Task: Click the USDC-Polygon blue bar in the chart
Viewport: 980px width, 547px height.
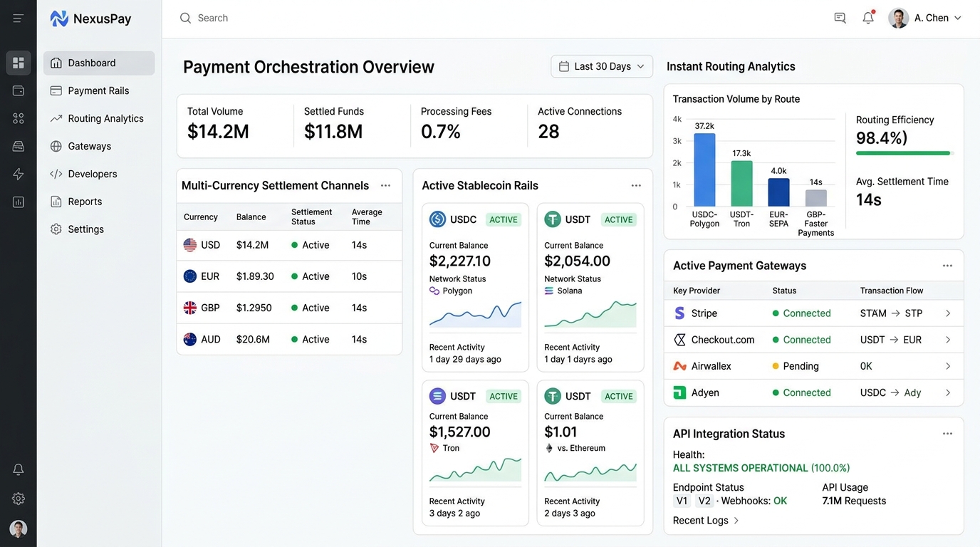Action: click(x=704, y=170)
